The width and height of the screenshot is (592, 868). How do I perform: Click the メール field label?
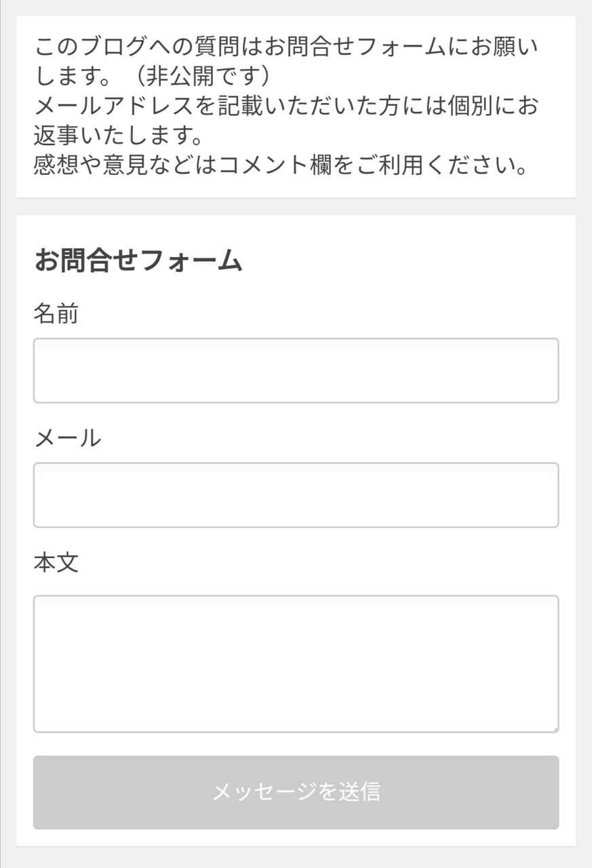coord(67,438)
